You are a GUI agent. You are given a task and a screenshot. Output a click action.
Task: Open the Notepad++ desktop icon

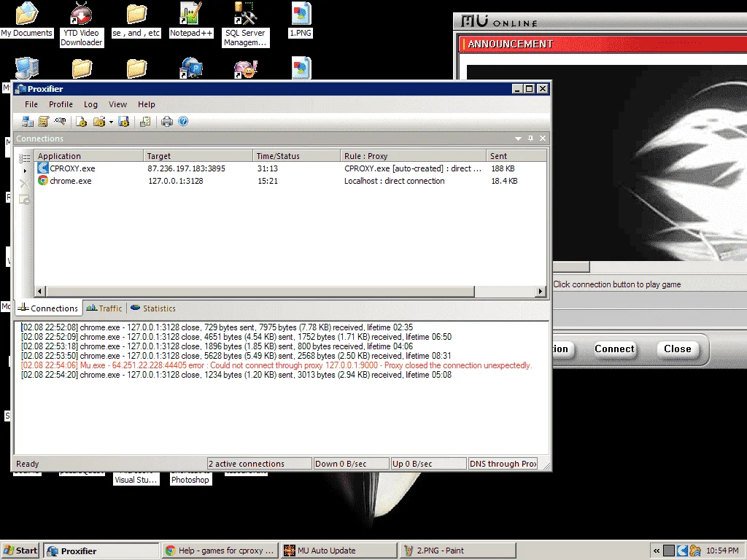tap(191, 20)
